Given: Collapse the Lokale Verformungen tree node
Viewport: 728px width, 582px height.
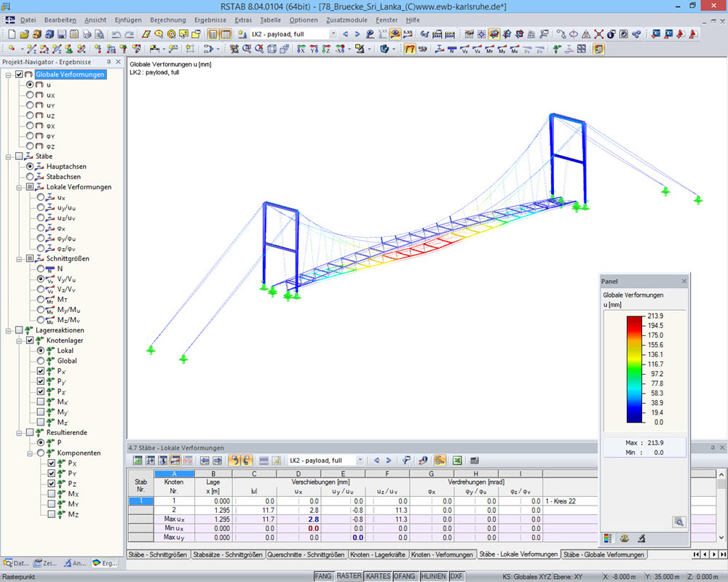Looking at the screenshot, I should coord(19,187).
